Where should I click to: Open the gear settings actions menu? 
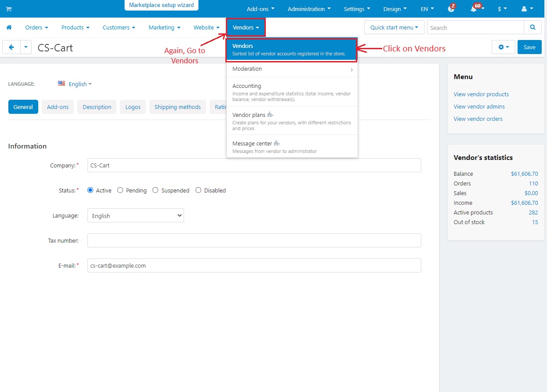pos(503,47)
